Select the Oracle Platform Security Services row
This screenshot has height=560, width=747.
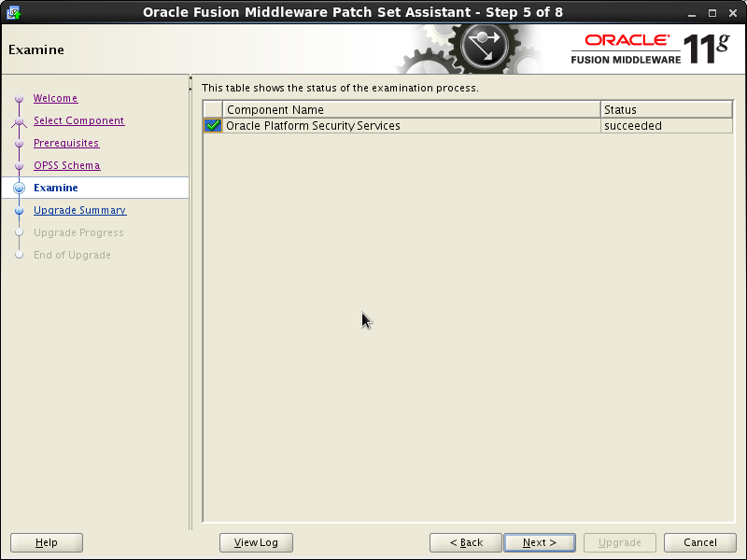468,126
